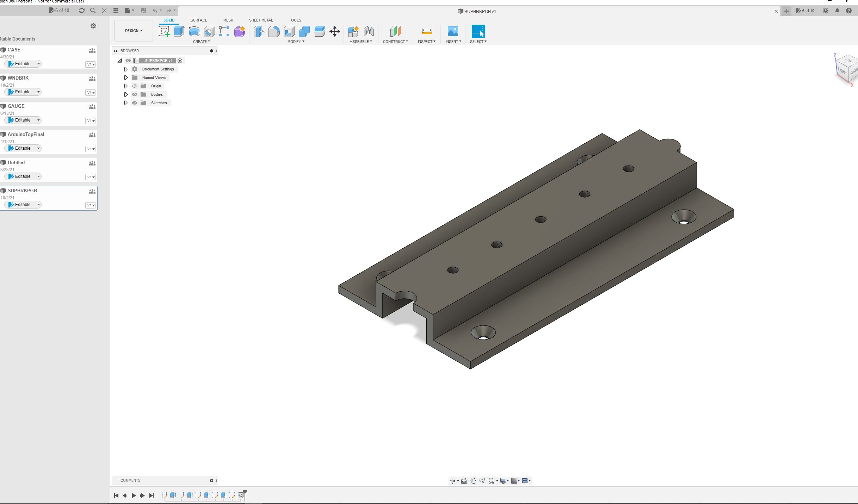
Task: Open the Help question mark menu
Action: coord(849,11)
